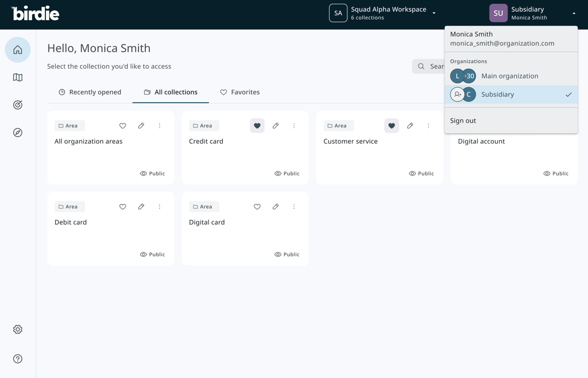Click the compass explore sidebar icon
This screenshot has width=588, height=378.
click(18, 133)
